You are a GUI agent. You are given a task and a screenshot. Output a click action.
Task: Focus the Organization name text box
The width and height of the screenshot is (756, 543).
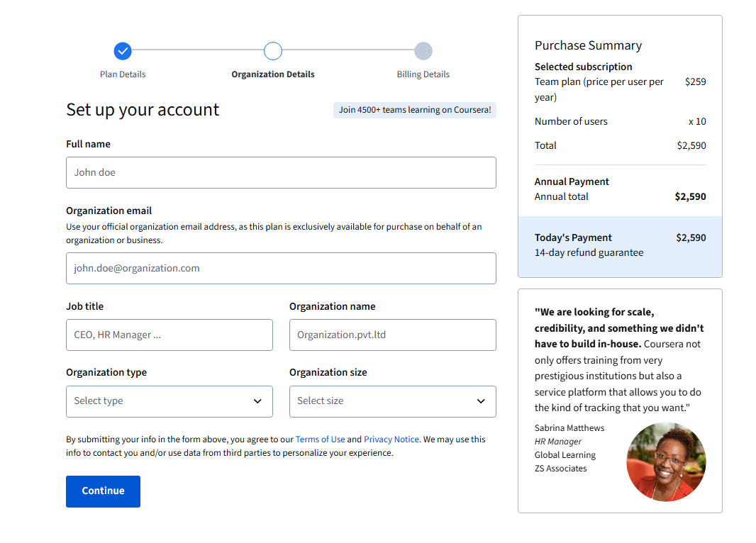point(392,335)
